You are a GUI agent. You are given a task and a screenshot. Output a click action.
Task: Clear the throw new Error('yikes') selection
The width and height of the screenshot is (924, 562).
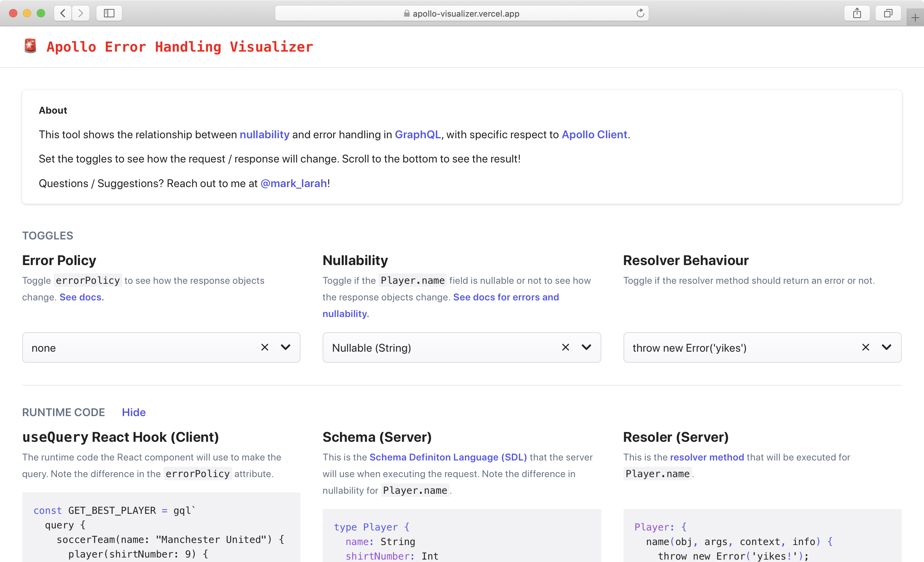point(865,348)
